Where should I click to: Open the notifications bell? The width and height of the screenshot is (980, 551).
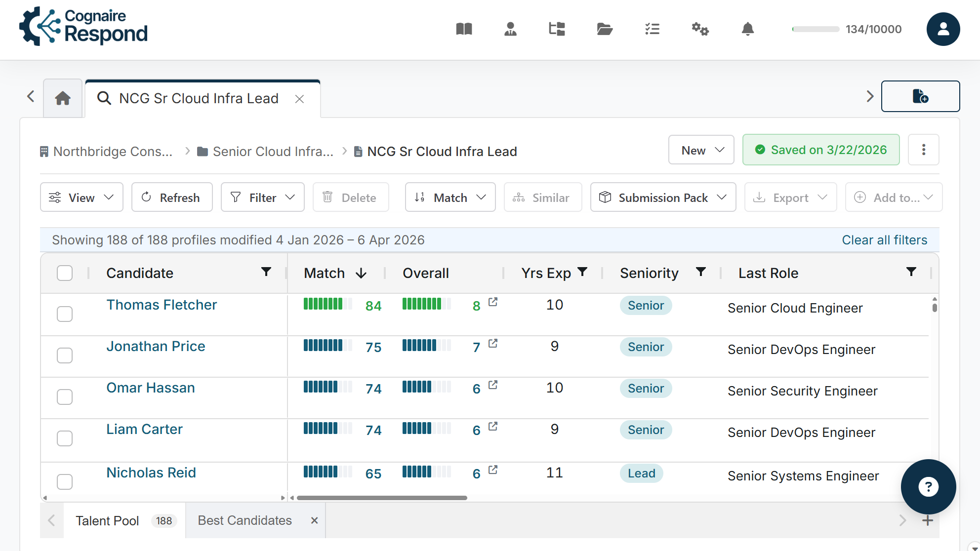pyautogui.click(x=747, y=29)
